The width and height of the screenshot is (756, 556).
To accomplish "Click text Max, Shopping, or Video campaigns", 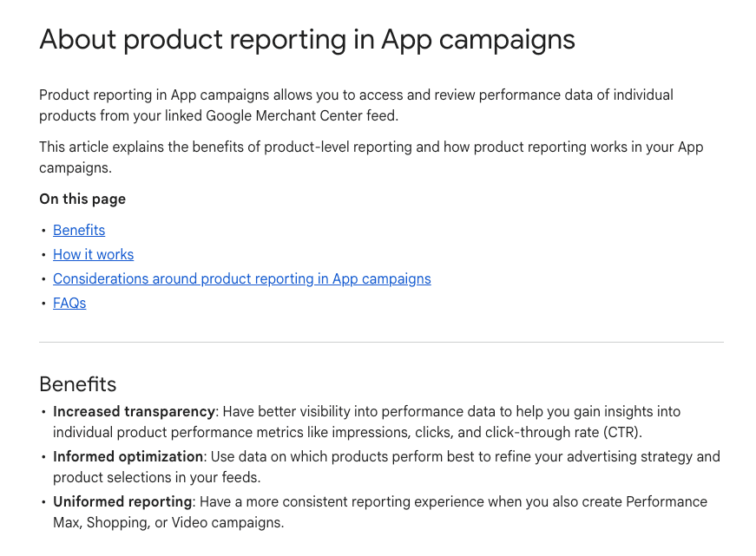I will pyautogui.click(x=168, y=523).
